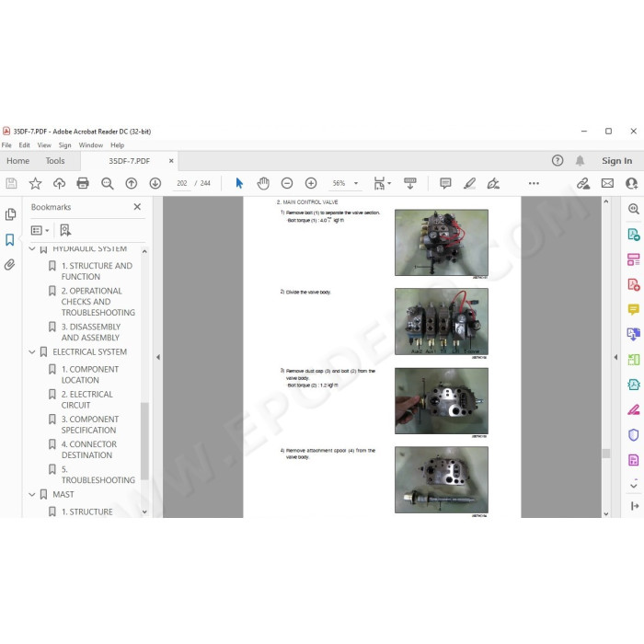Screen dimensions: 644x644
Task: Add a sticky note comment
Action: [445, 183]
